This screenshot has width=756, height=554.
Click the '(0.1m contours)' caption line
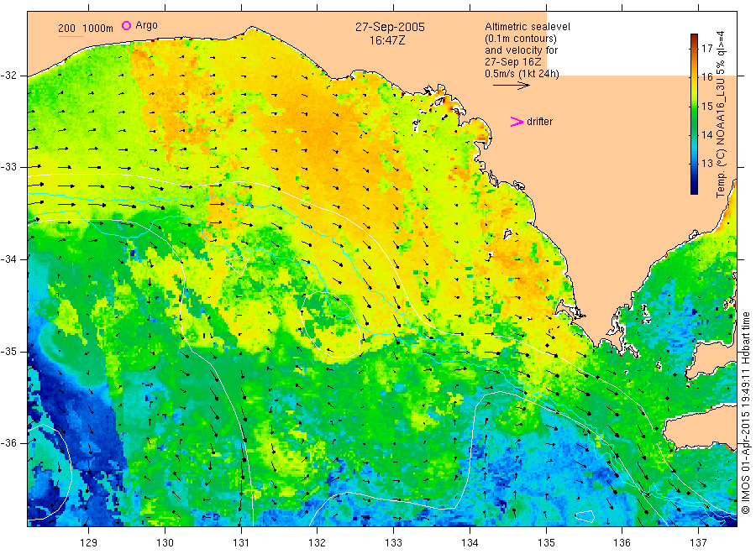[521, 39]
